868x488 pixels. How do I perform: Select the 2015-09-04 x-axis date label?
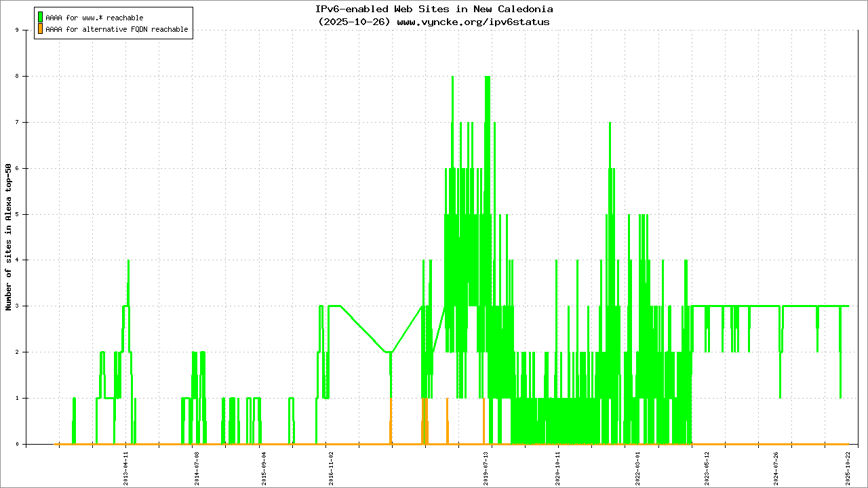[264, 468]
